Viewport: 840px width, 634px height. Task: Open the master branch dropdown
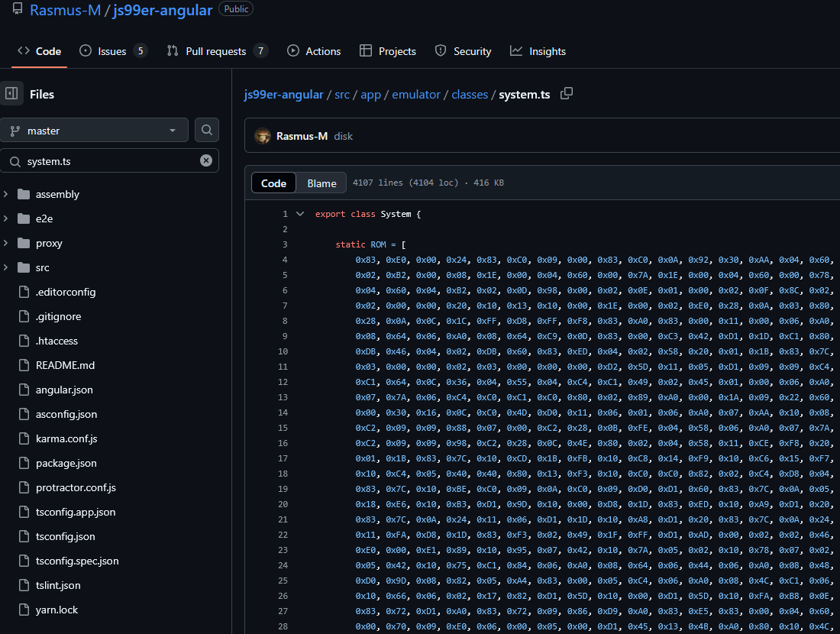[x=94, y=130]
